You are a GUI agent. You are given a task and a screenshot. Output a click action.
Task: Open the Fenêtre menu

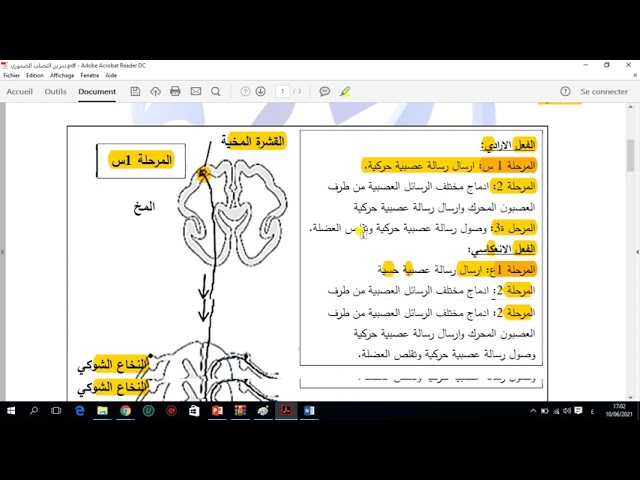[x=90, y=76]
